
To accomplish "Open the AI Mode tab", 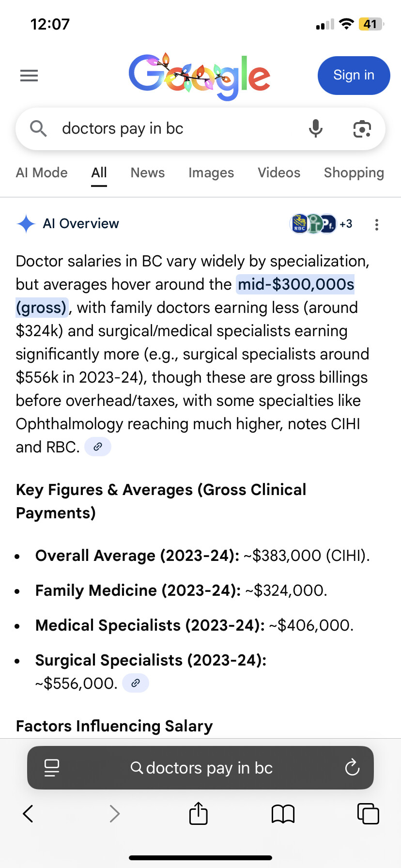I will click(42, 173).
